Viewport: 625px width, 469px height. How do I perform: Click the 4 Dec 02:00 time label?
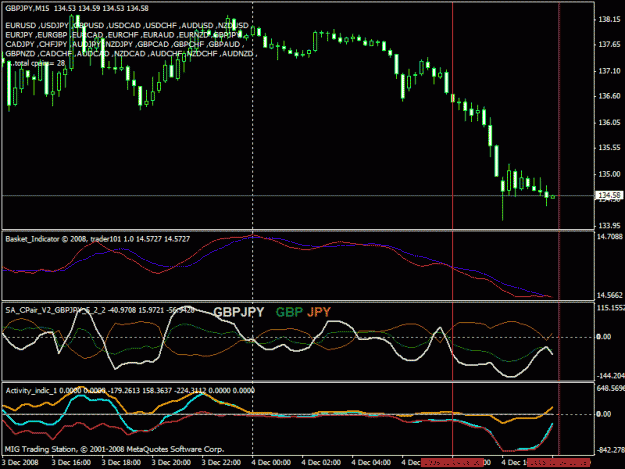(321, 463)
